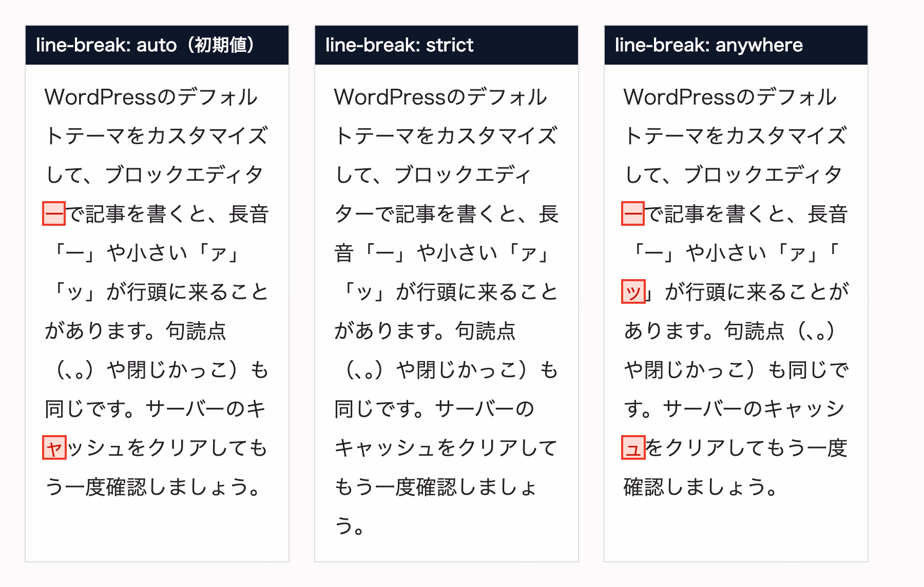This screenshot has height=587, width=924.
Task: Click '（、。）や閉じかっこ）も' in auto panel
Action: [x=160, y=370]
